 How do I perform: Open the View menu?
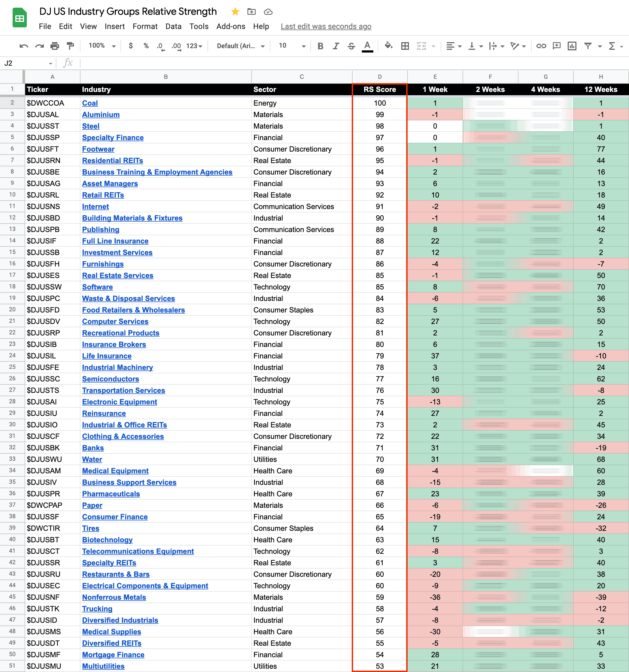coord(88,26)
